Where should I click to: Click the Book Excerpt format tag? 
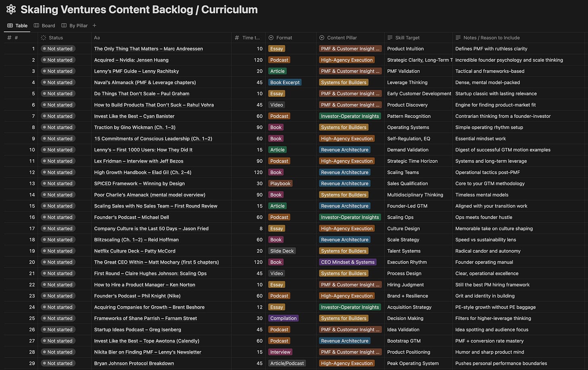point(285,83)
